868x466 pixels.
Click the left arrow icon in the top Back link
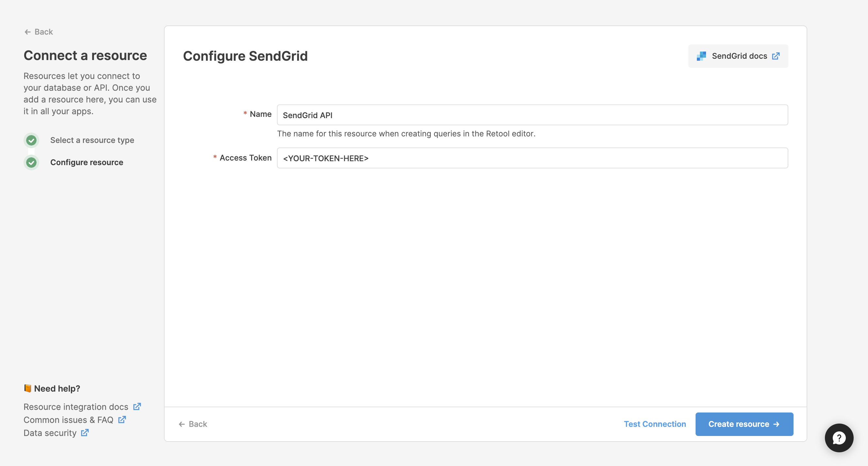28,32
